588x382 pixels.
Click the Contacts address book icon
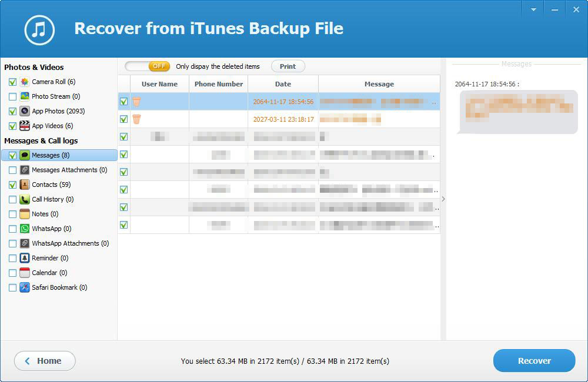[x=25, y=185]
